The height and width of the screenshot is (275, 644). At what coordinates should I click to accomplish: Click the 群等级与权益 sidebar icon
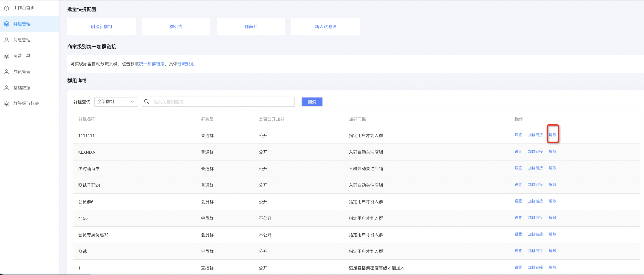pos(7,104)
